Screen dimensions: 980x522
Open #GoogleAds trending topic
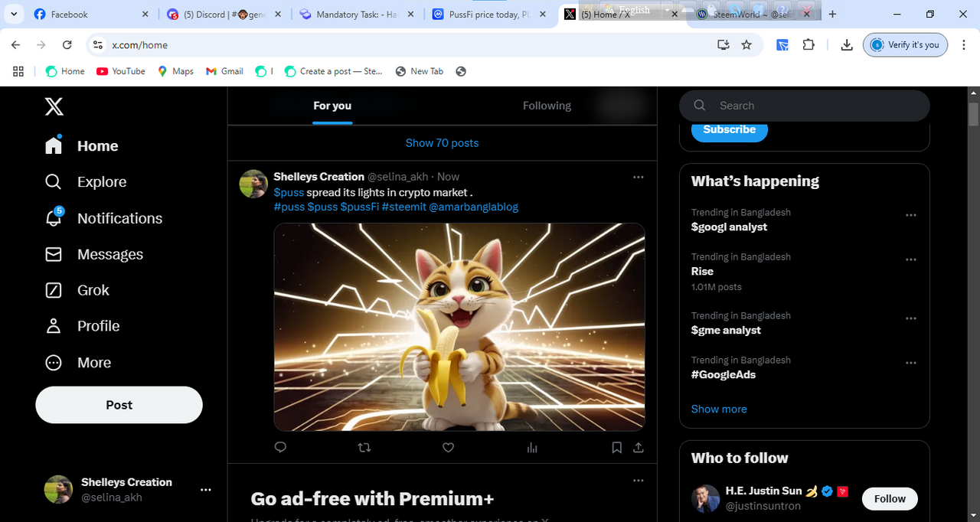point(723,374)
